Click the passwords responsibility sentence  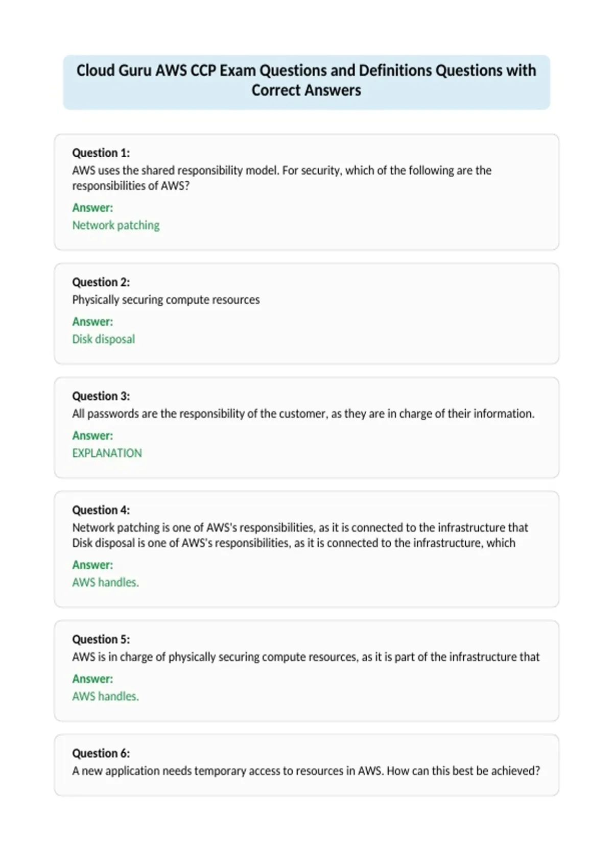pos(303,414)
